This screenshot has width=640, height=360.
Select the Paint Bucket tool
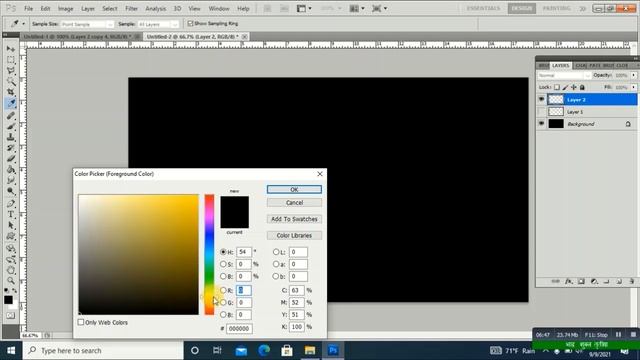[x=11, y=170]
